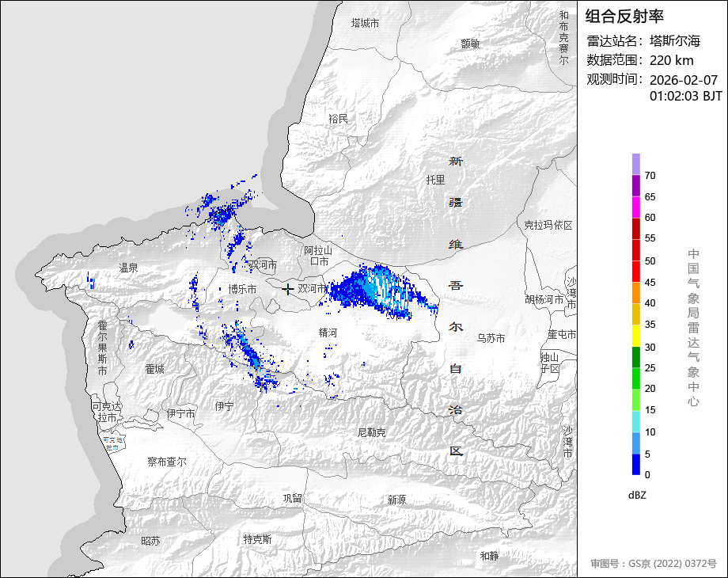Click the 博乐市 map label
The image size is (728, 578).
pos(242,289)
